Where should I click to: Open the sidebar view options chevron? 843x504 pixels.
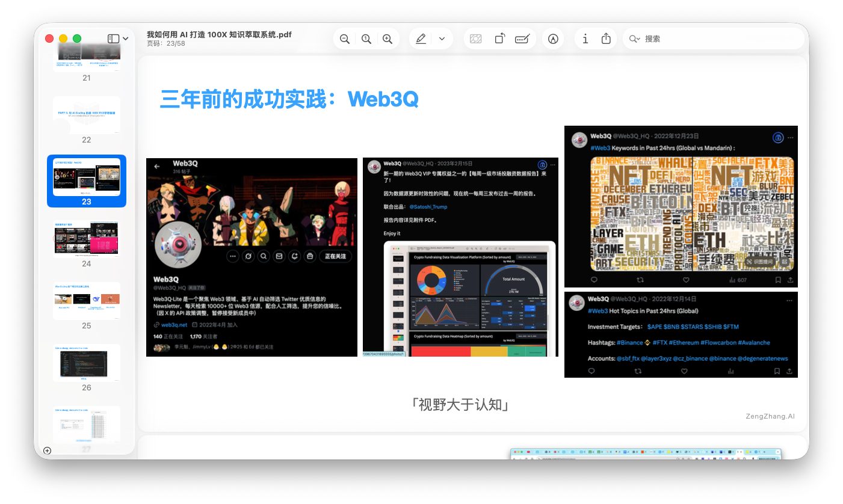point(125,38)
